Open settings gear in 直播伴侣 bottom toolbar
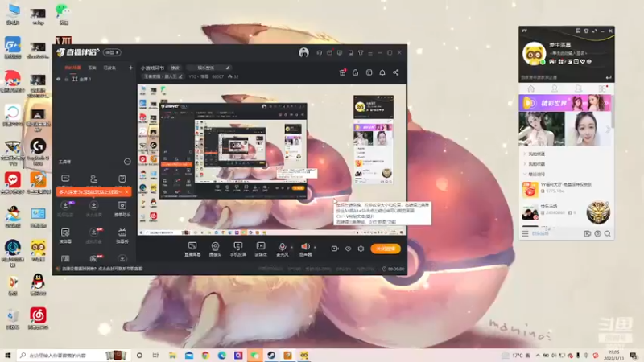This screenshot has width=644, height=362. (x=361, y=249)
